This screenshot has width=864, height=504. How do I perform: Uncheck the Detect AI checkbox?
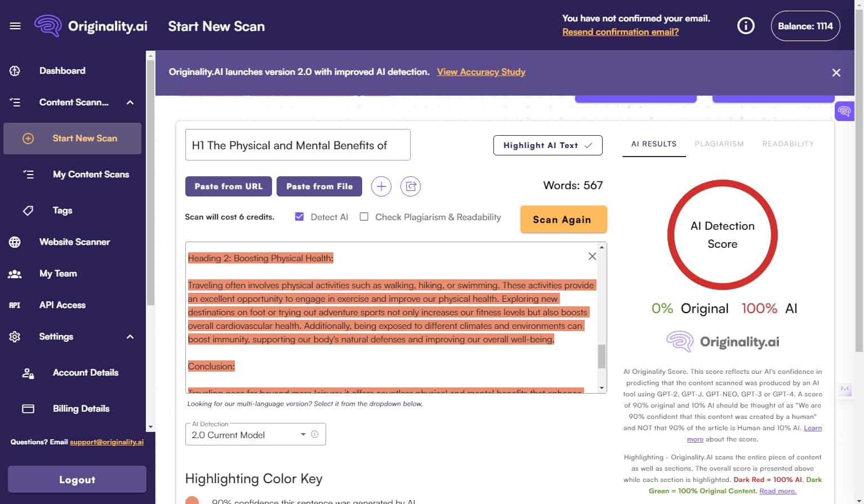coord(299,216)
